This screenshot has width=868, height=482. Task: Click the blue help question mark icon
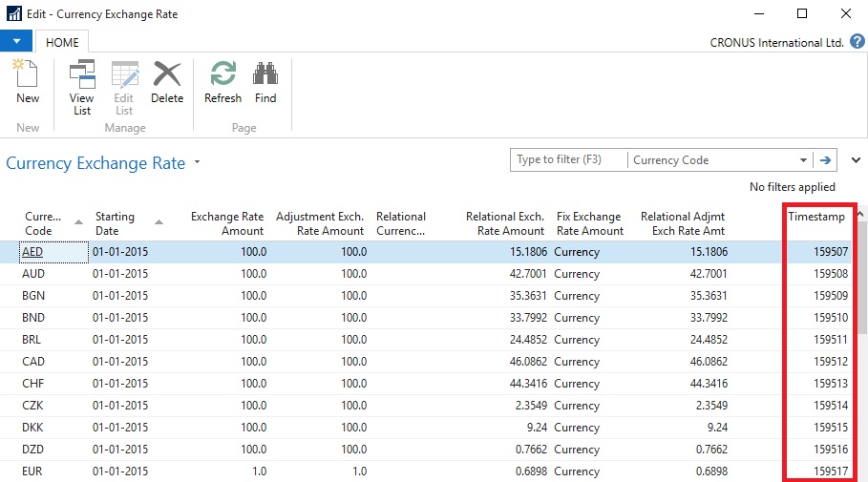(857, 42)
